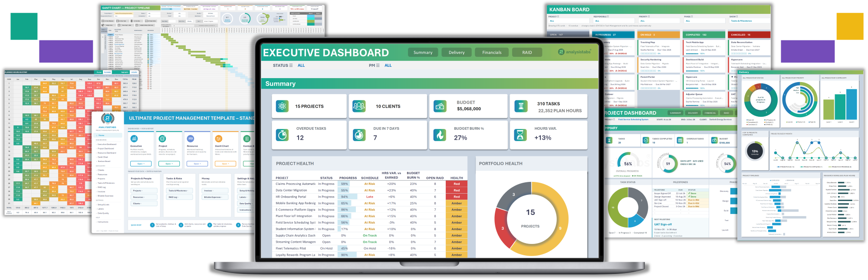Switch to the Financials tab in Executive Dashboard

click(x=492, y=53)
